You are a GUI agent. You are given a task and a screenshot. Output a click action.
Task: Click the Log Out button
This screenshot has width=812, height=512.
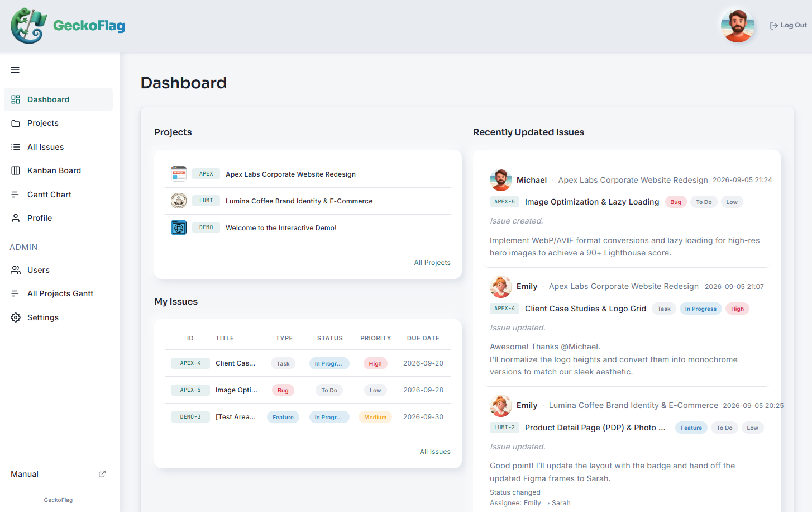point(788,25)
